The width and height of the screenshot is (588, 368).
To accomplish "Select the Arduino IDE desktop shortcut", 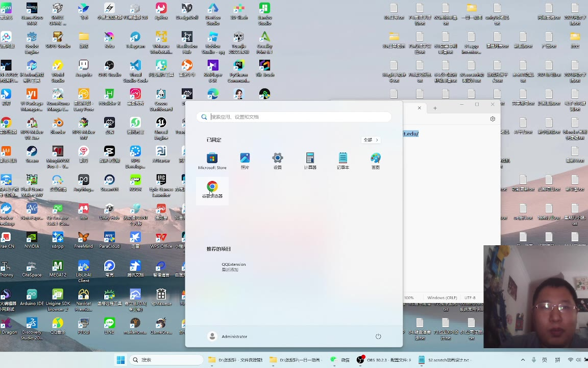I will point(32,297).
